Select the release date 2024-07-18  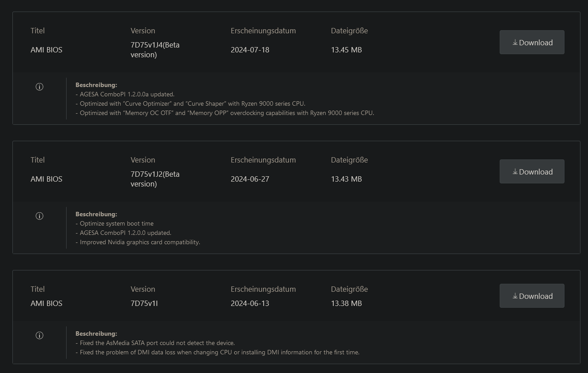pyautogui.click(x=250, y=50)
